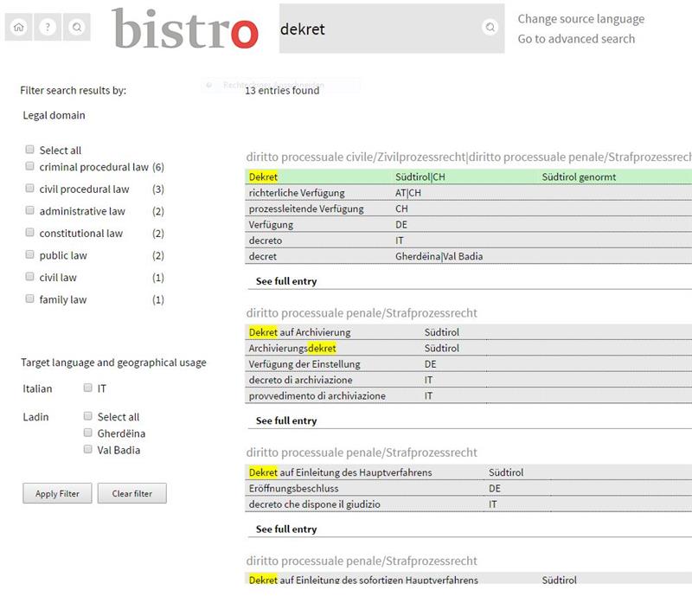Toggle the constitutional law checkbox

[x=31, y=233]
